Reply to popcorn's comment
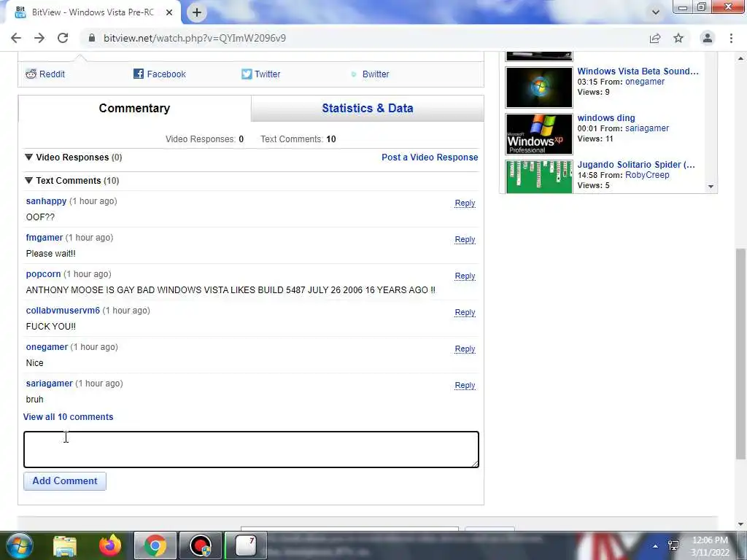 coord(465,276)
